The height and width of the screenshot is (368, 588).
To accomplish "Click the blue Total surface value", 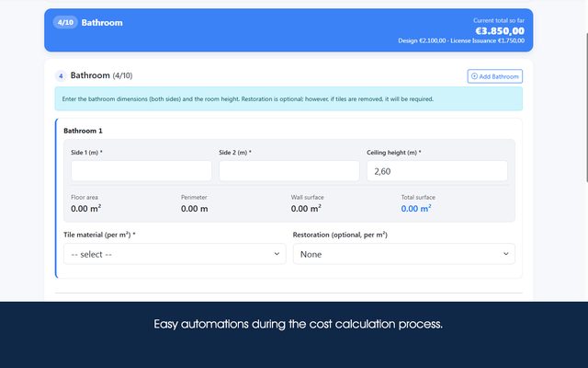I will [x=416, y=209].
